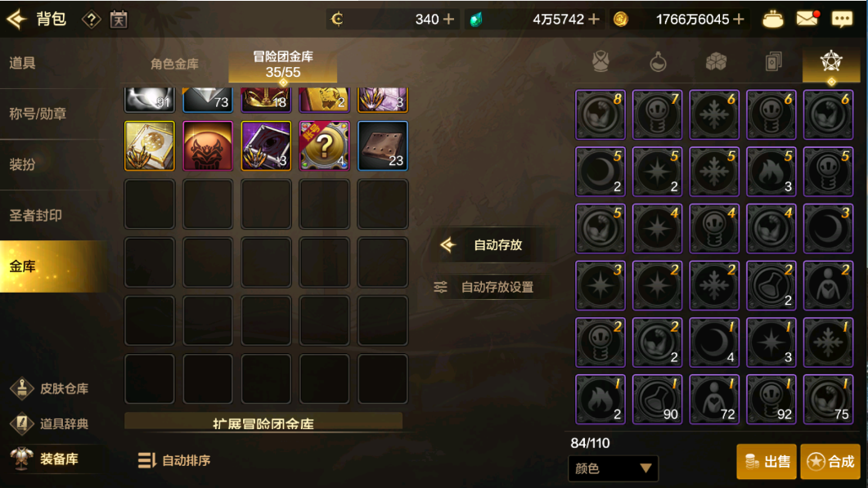The width and height of the screenshot is (868, 488).
Task: Select the leather item with count 23
Action: (383, 146)
